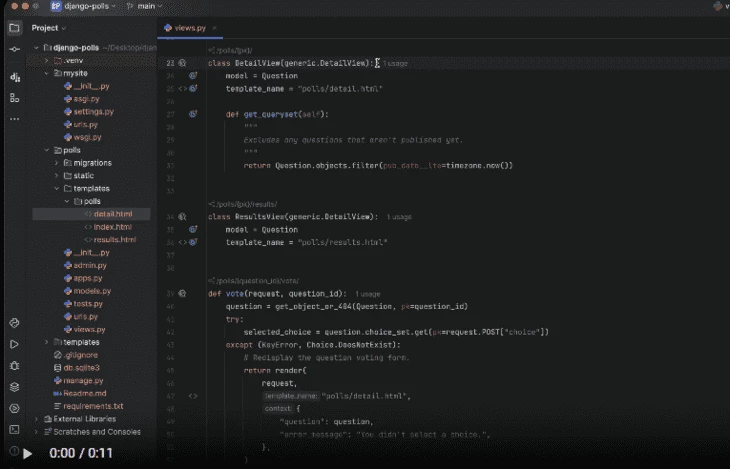
Task: Click override gutter icon on line 35
Action: tap(193, 229)
